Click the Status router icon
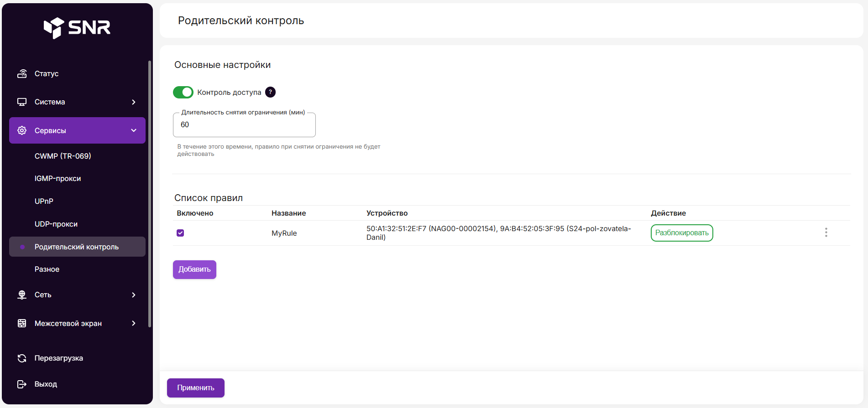This screenshot has width=868, height=408. tap(22, 73)
